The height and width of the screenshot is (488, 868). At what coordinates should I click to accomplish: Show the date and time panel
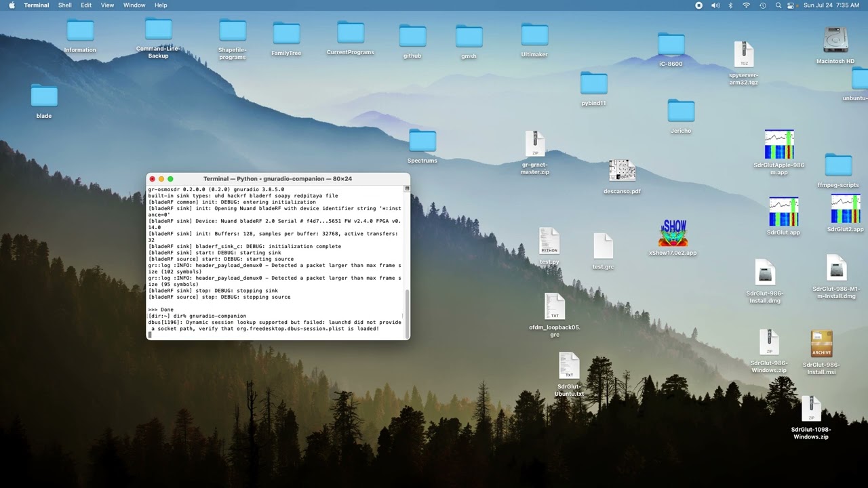click(x=831, y=5)
